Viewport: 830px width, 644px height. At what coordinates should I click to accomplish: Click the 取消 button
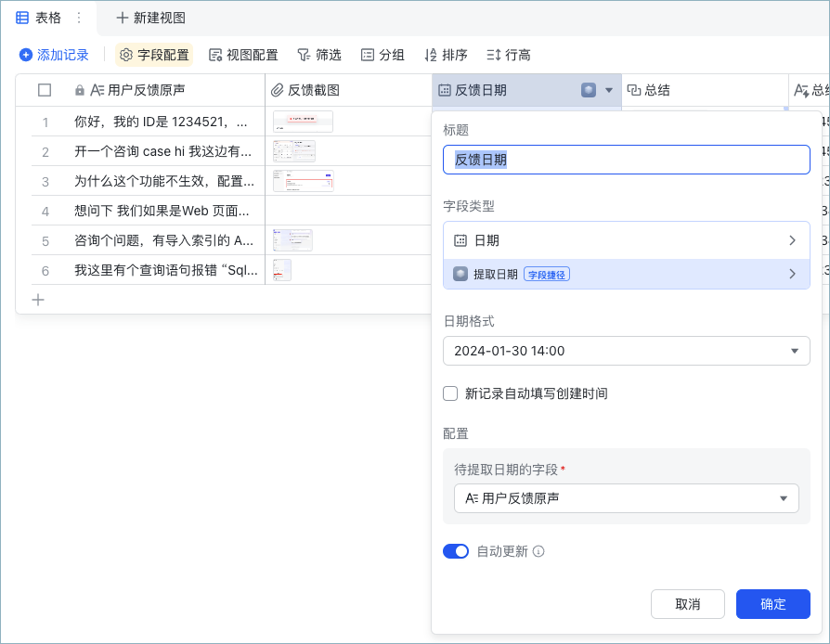tap(688, 604)
